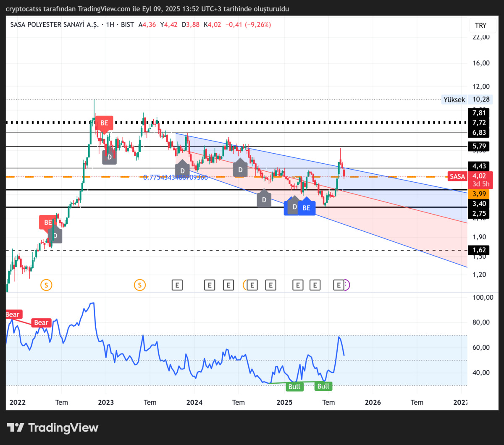
Task: Click the Yüksek high price label
Action: click(x=454, y=99)
